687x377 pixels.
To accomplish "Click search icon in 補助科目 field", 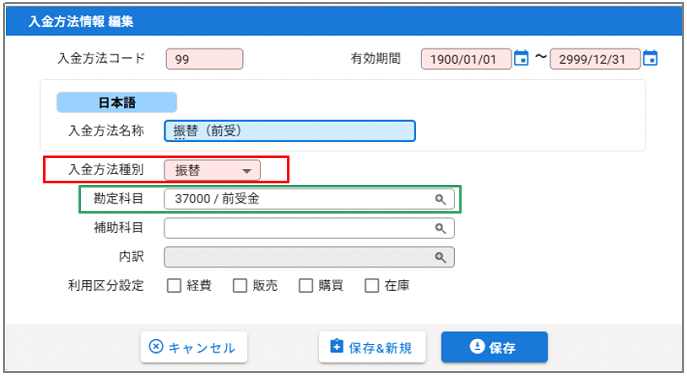I will 440,228.
